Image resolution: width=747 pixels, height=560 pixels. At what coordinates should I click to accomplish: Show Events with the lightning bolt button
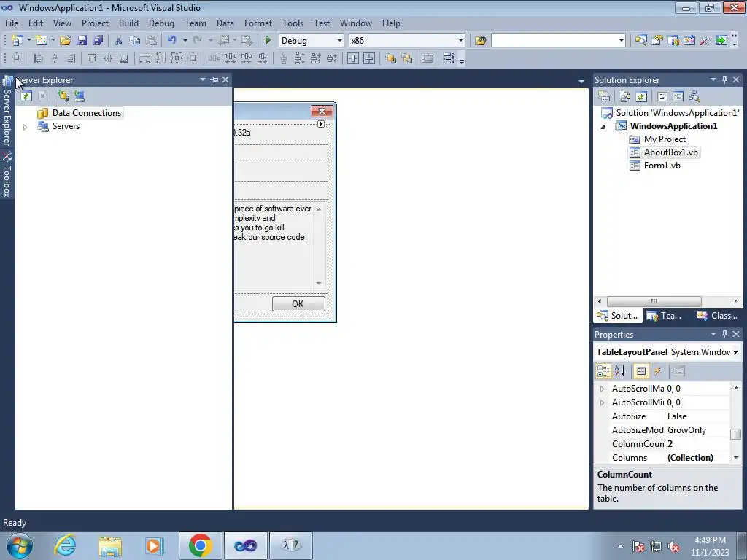(657, 371)
